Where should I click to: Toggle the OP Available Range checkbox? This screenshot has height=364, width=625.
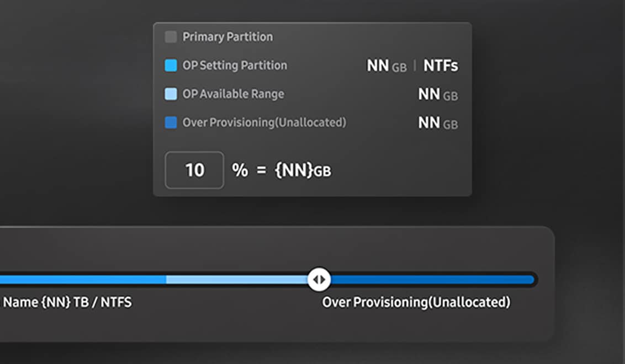point(171,94)
